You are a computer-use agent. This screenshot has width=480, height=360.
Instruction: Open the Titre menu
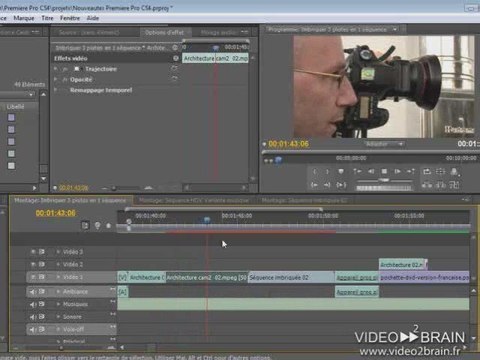click(x=47, y=18)
